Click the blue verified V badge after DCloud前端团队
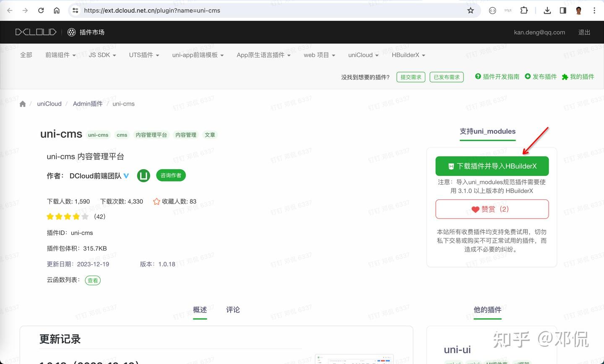This screenshot has height=364, width=604. [126, 176]
